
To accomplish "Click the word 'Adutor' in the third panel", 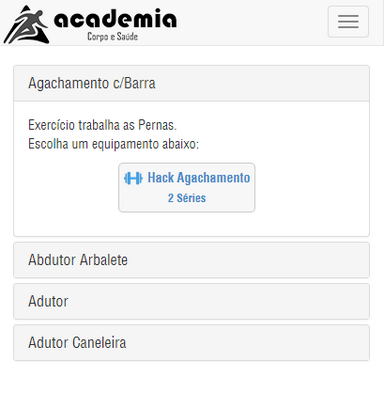I will pos(48,301).
